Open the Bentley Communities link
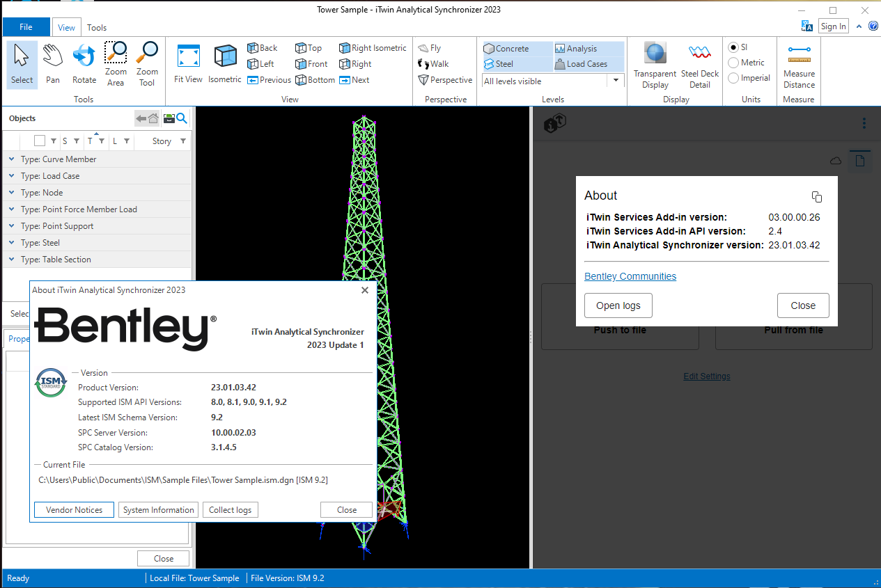This screenshot has height=588, width=881. [630, 276]
